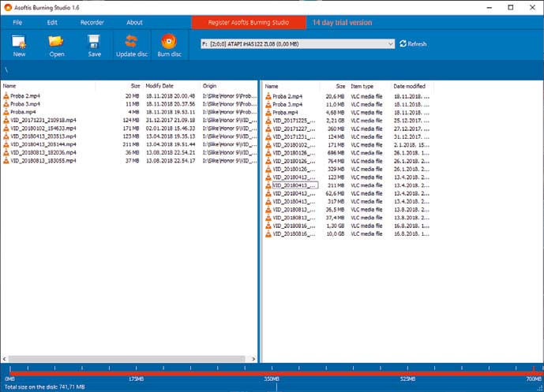Viewport: 544px width, 392px height.
Task: Click cone icon of the 36,5 MB file
Action: click(x=268, y=210)
